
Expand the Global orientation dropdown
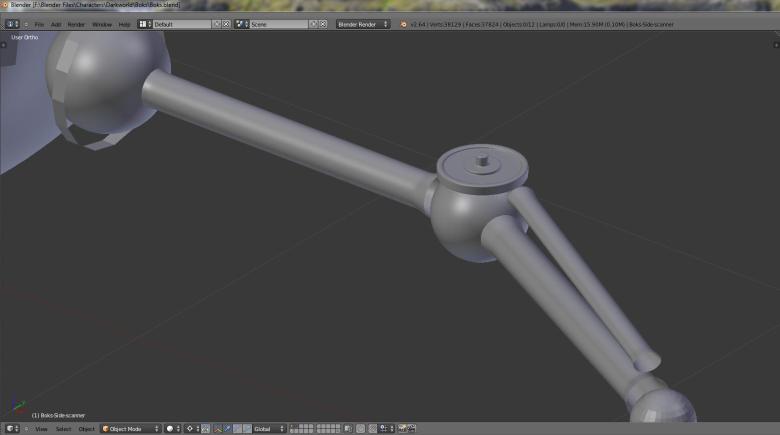coord(268,429)
